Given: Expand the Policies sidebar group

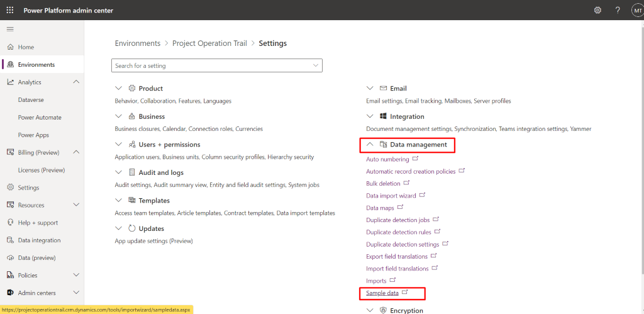Looking at the screenshot, I should pos(76,276).
